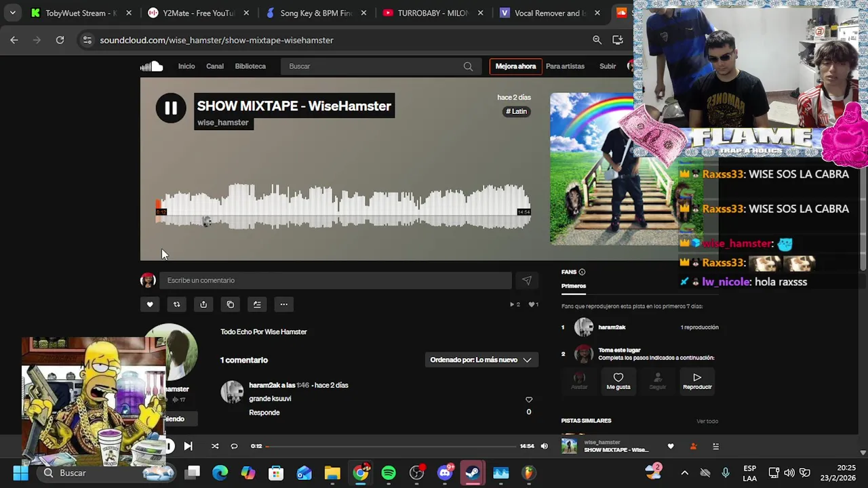Click the SoundCloud logo
The width and height of the screenshot is (868, 488).
pos(151,66)
